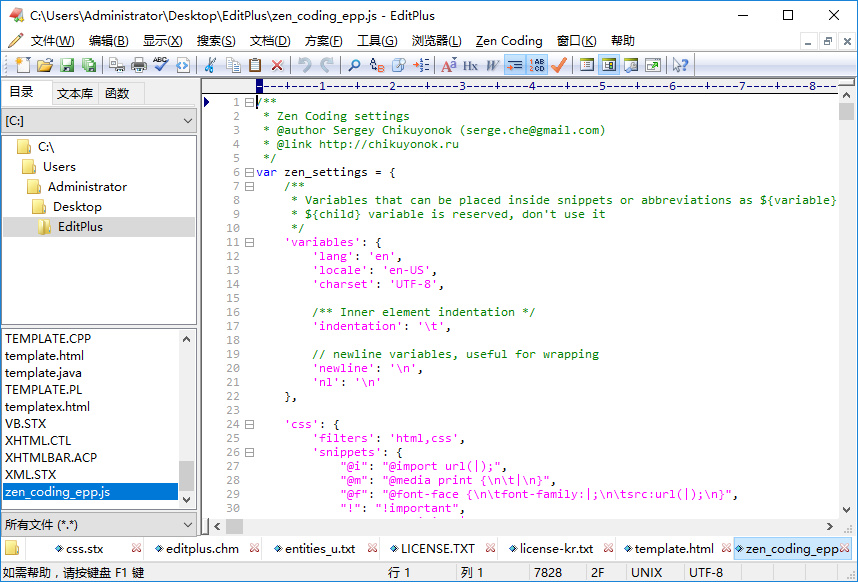Click the Print Preview icon
Viewport: 858px width, 582px height.
coord(117,65)
